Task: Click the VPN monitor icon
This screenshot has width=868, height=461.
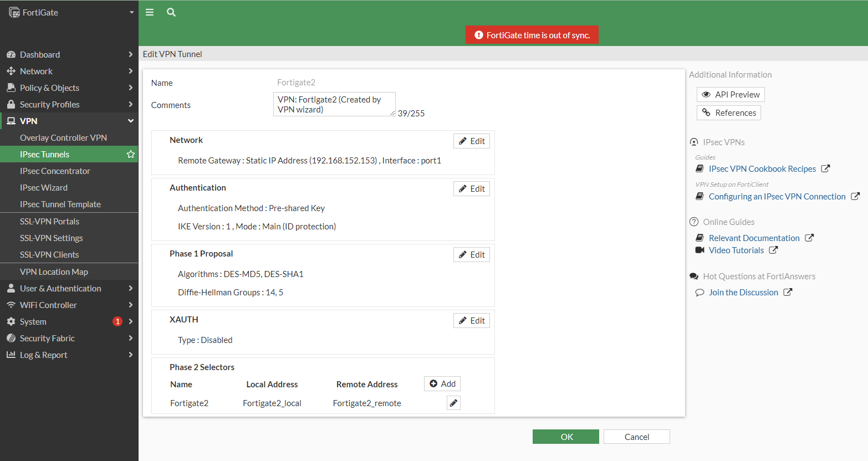Action: (x=11, y=121)
